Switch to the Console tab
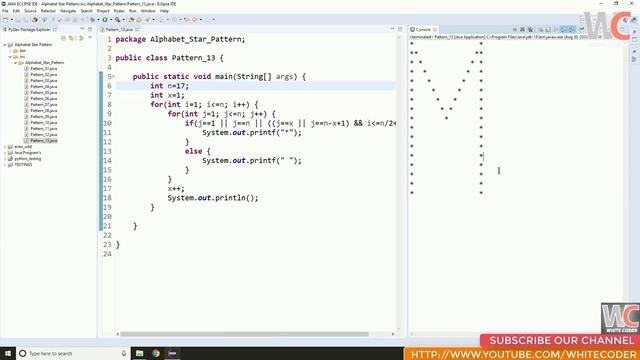The height and width of the screenshot is (360, 640). click(x=423, y=29)
